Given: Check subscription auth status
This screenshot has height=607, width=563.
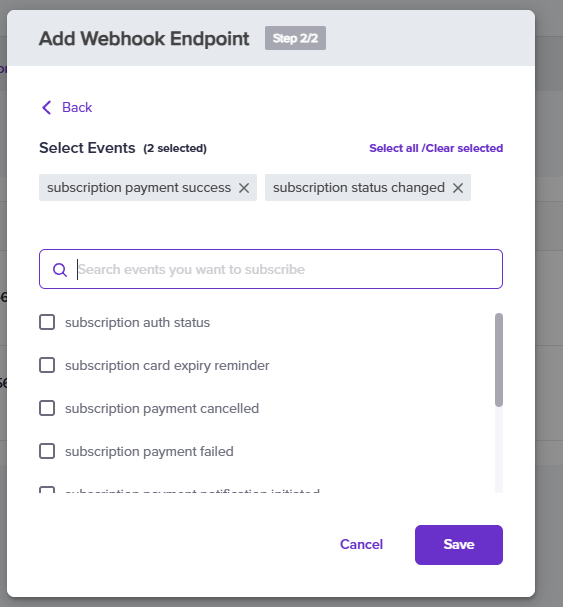Looking at the screenshot, I should pyautogui.click(x=47, y=322).
